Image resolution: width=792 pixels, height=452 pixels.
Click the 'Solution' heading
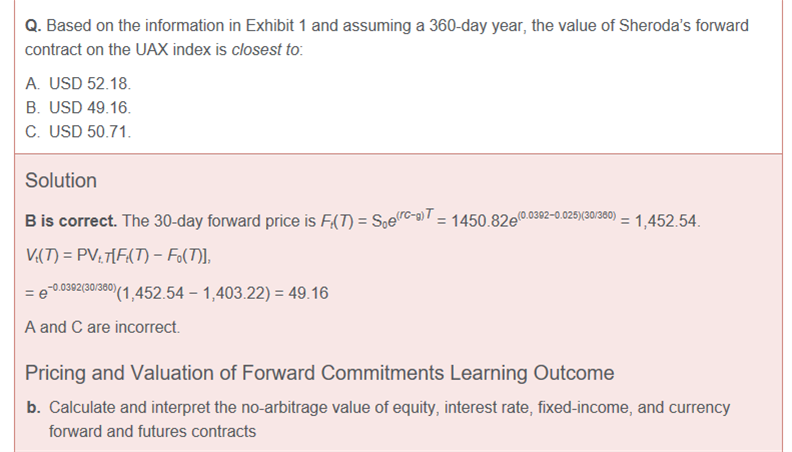coord(61,181)
